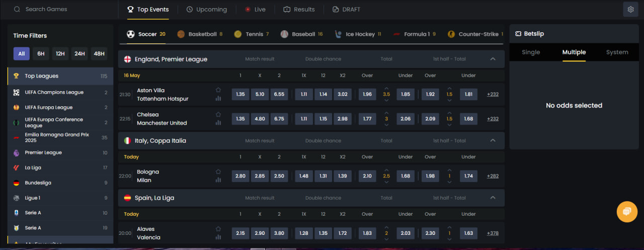
Task: Collapse the Italy, Coppa Italia section
Action: coord(493,141)
